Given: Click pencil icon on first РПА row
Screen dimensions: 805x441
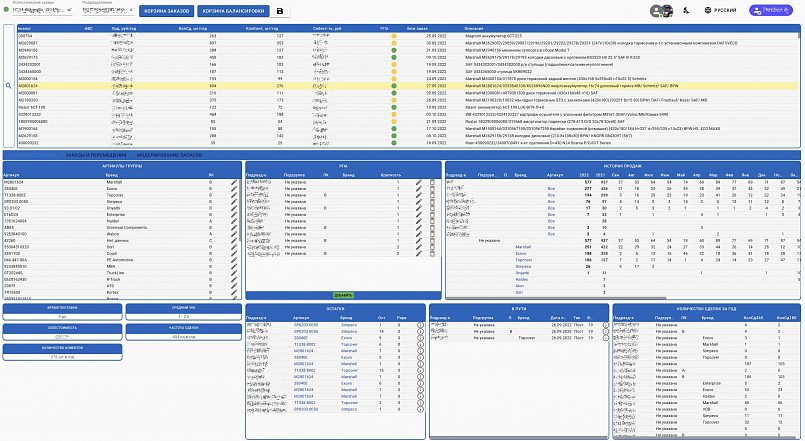Looking at the screenshot, I should 420,182.
